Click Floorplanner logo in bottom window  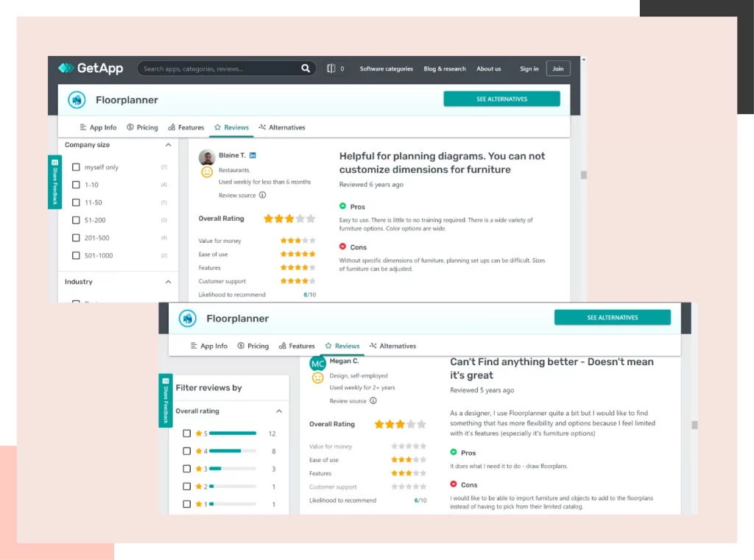pyautogui.click(x=188, y=318)
